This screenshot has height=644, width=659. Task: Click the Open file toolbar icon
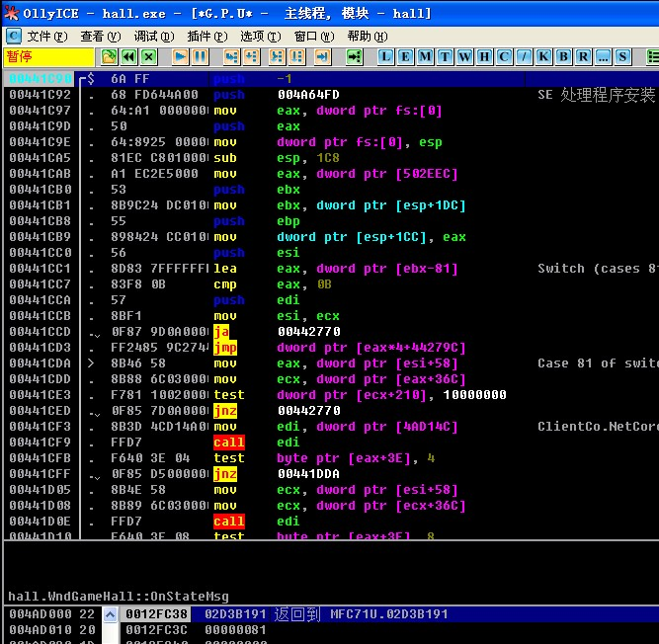(109, 57)
